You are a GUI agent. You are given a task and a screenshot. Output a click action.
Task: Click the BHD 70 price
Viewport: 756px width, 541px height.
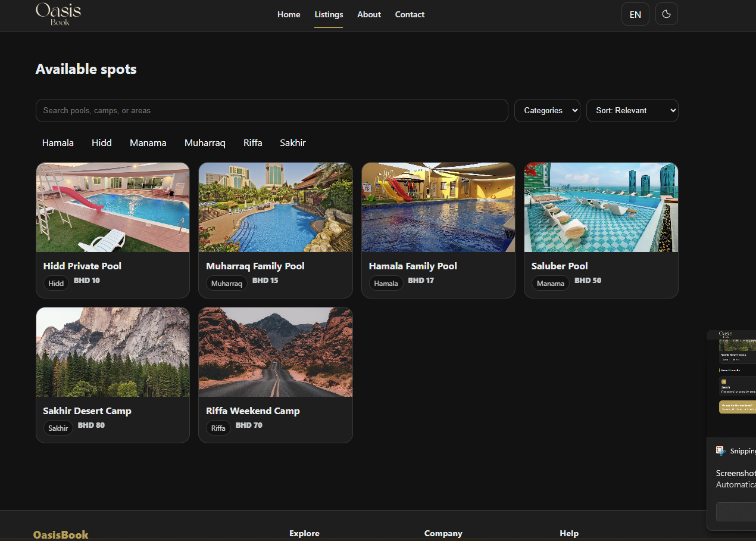[x=249, y=425]
